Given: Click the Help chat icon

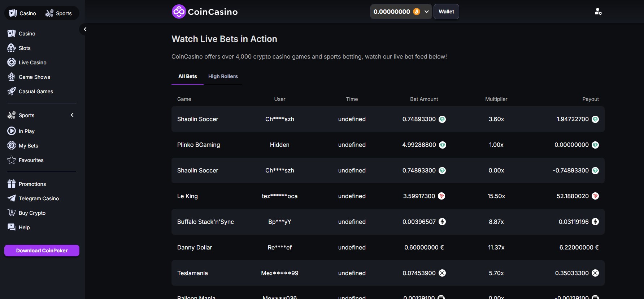Looking at the screenshot, I should 12,227.
